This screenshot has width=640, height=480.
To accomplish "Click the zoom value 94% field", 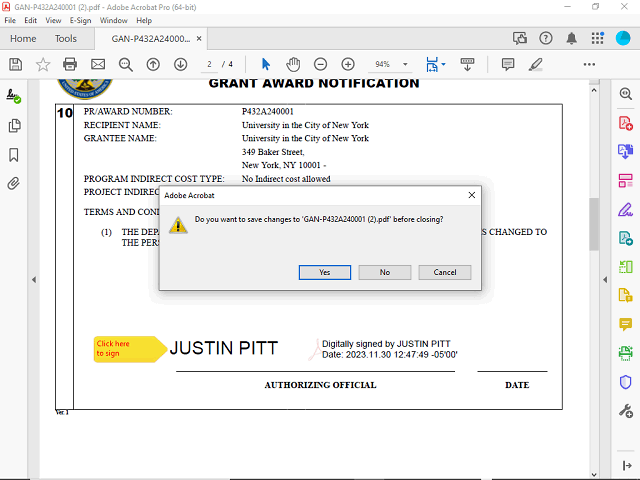I will click(x=382, y=64).
